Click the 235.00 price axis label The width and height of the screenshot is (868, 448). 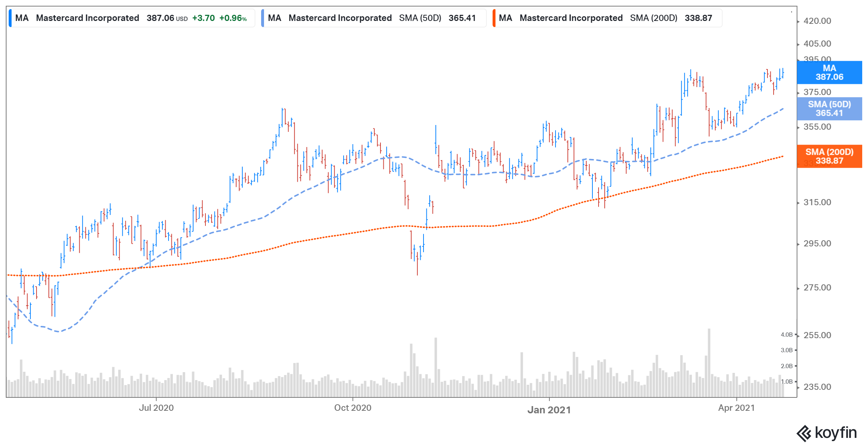coord(817,387)
